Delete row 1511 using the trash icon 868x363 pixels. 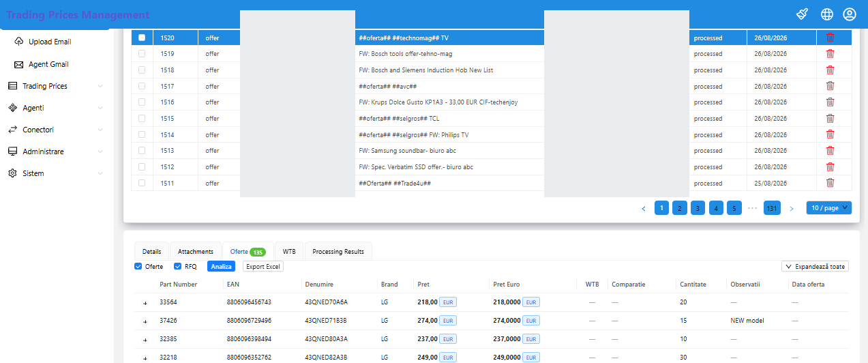pos(830,183)
